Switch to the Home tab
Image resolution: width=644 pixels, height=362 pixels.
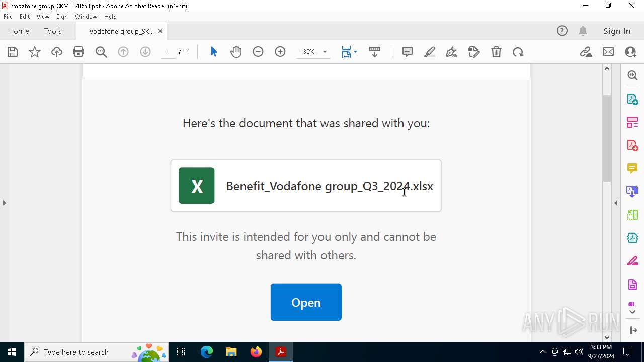click(x=19, y=31)
